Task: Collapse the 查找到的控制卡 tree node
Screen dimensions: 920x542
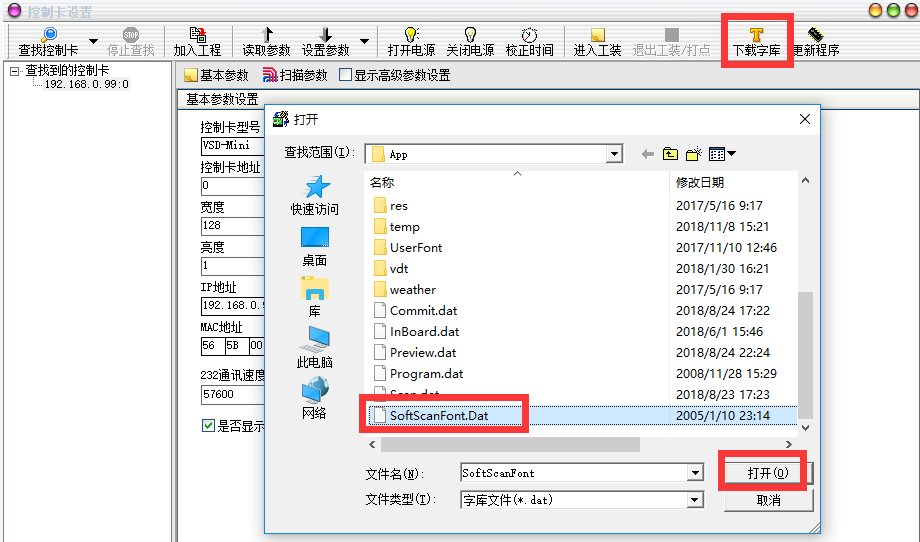Action: click(14, 72)
